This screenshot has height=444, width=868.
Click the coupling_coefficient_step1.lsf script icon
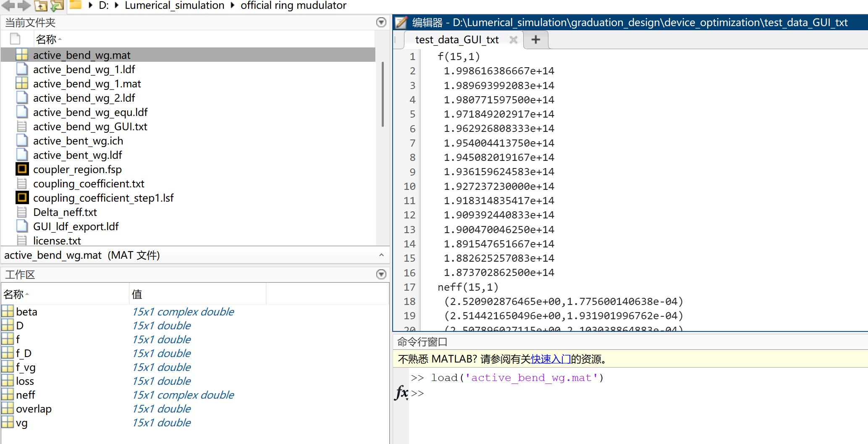pyautogui.click(x=22, y=198)
